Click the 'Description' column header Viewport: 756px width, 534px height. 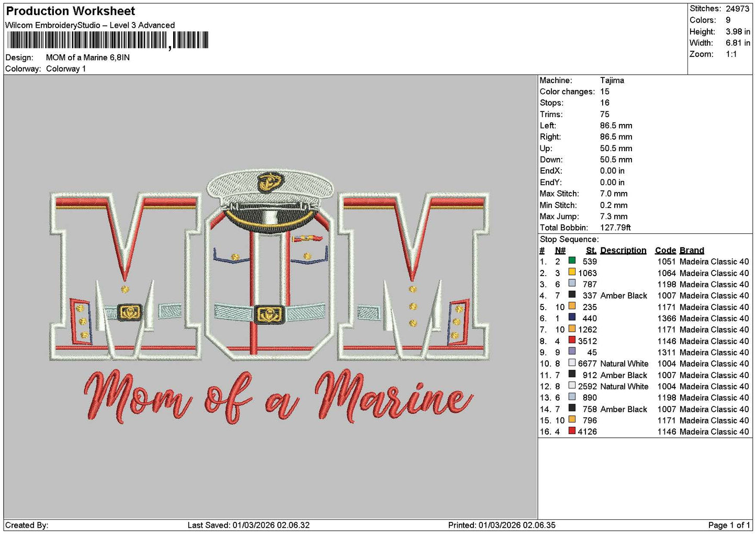(x=623, y=251)
